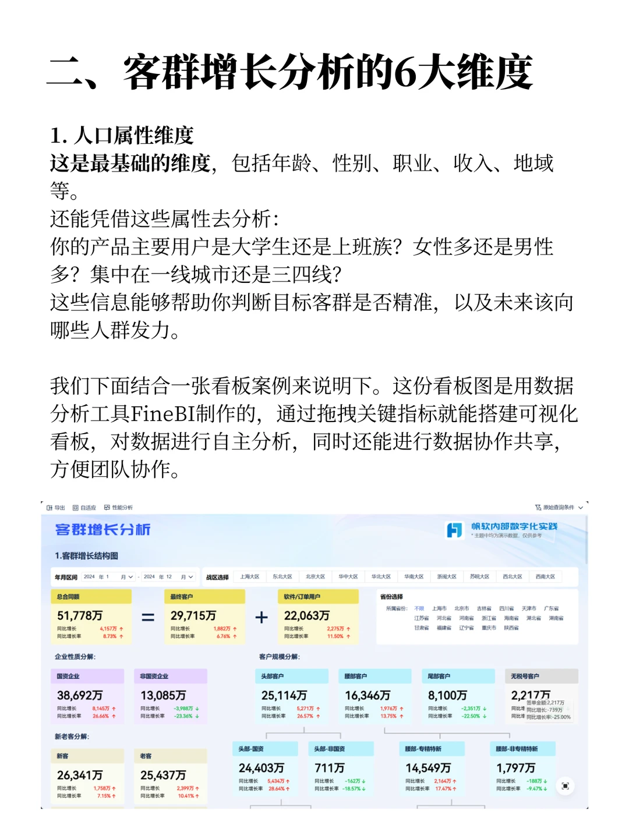Select the 江苏省 province option
The height and width of the screenshot is (840, 629).
pyautogui.click(x=422, y=618)
